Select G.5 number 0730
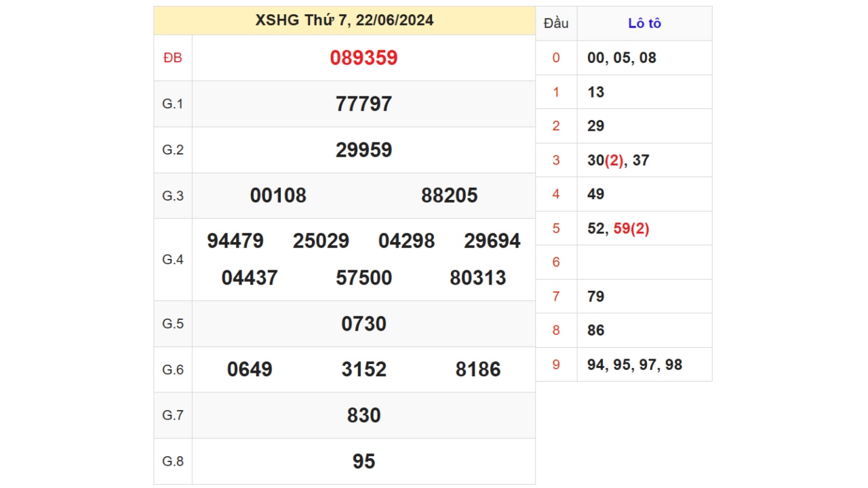This screenshot has height=488, width=868. (363, 324)
